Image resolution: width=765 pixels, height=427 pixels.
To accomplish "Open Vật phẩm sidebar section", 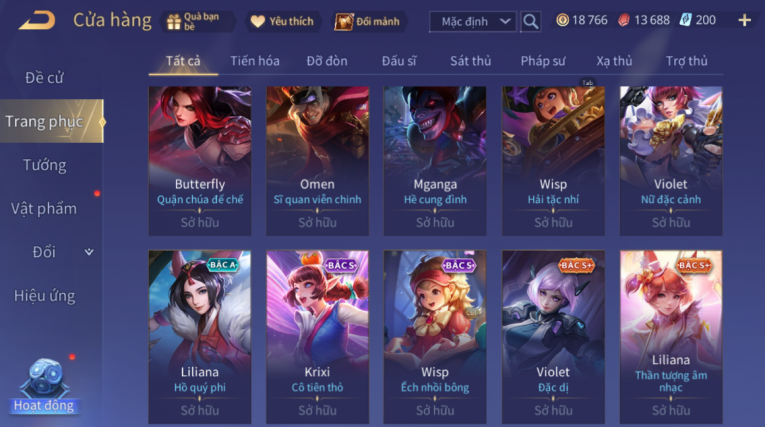I will click(44, 209).
